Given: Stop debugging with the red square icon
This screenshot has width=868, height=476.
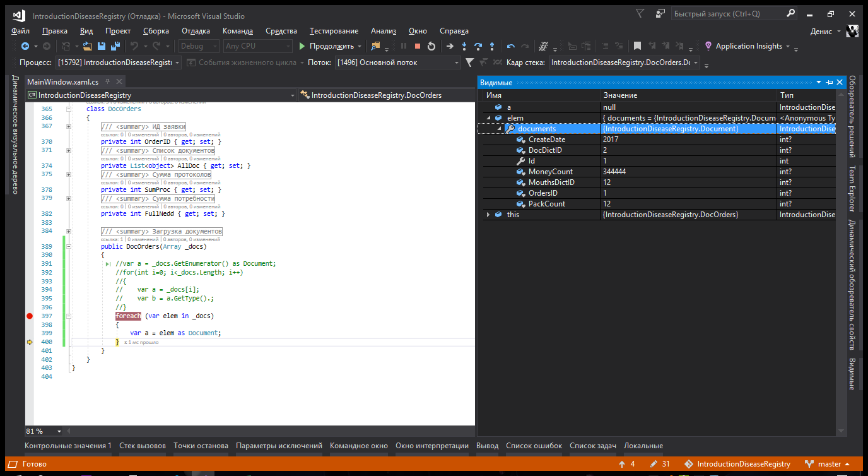Looking at the screenshot, I should 418,46.
